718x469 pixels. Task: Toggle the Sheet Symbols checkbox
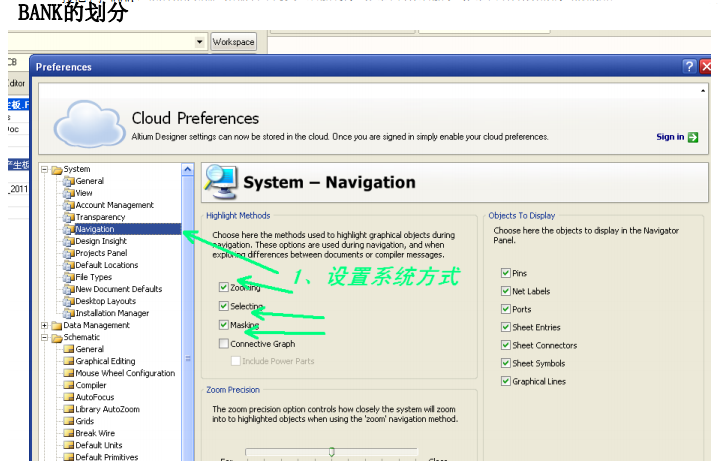(x=506, y=363)
